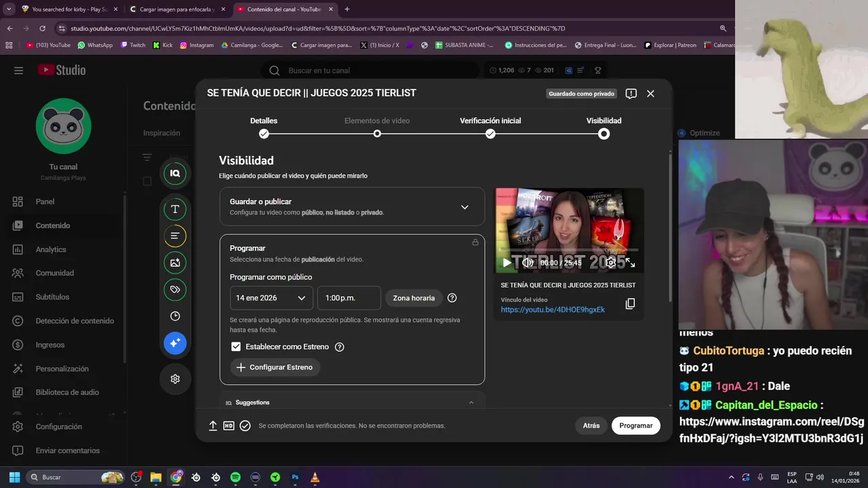Open Subtítulos in the left sidebar
The width and height of the screenshot is (868, 488).
(x=63, y=297)
